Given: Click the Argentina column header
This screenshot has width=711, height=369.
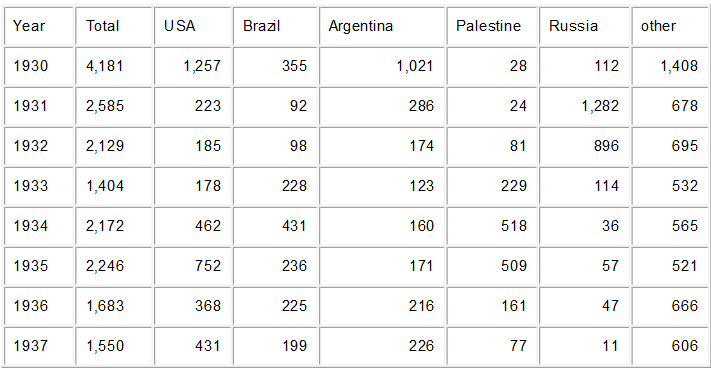Looking at the screenshot, I should click(x=382, y=26).
